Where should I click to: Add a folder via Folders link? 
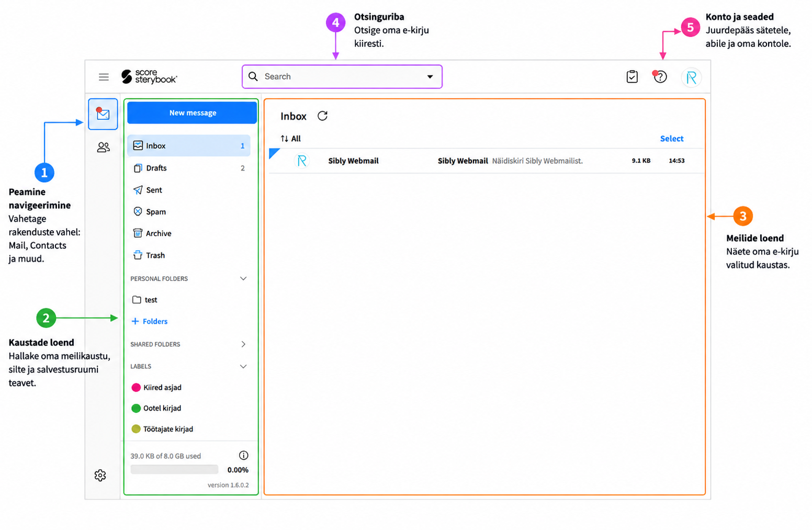[150, 321]
